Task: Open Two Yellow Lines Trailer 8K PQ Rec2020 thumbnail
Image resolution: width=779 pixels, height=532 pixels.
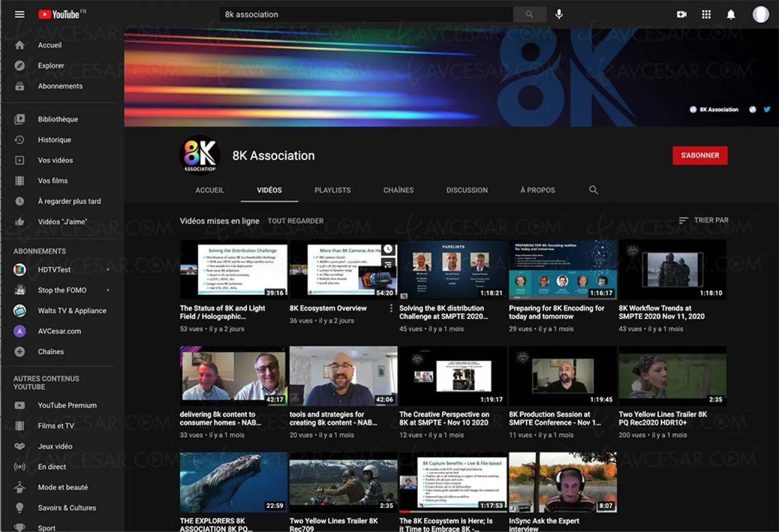Action: [672, 376]
